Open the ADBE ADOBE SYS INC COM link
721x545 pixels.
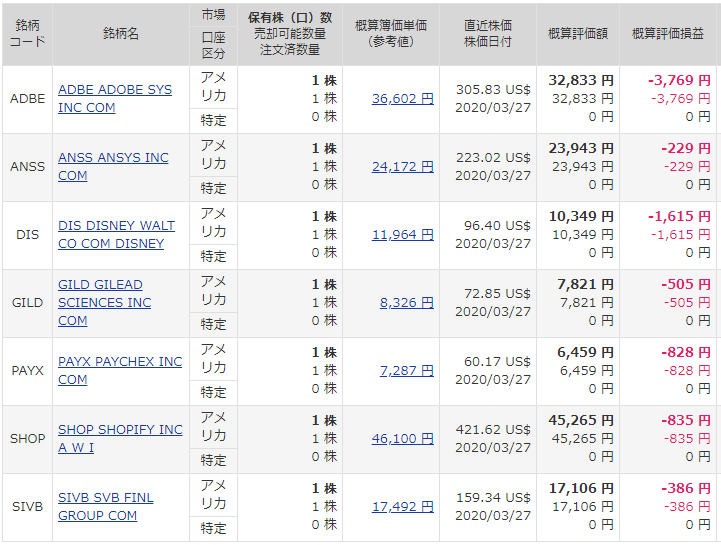[x=115, y=98]
